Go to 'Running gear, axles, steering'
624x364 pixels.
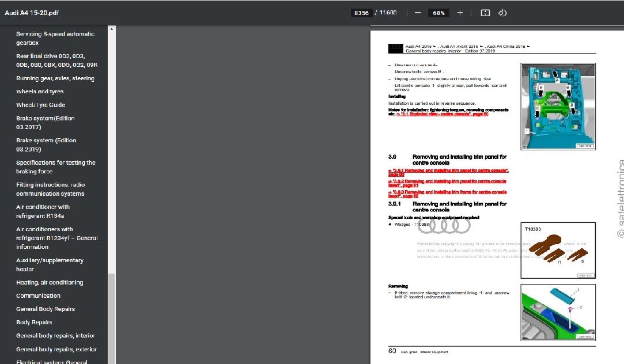55,78
